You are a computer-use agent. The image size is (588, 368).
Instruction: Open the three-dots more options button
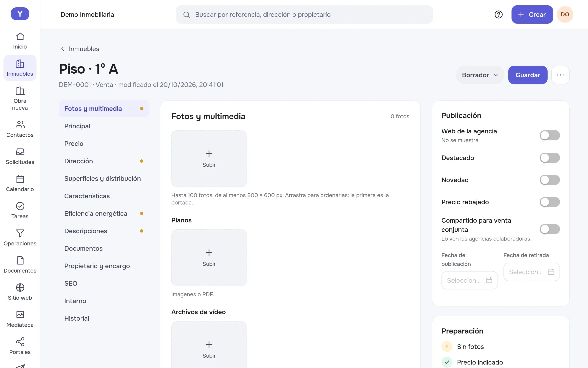pos(560,75)
